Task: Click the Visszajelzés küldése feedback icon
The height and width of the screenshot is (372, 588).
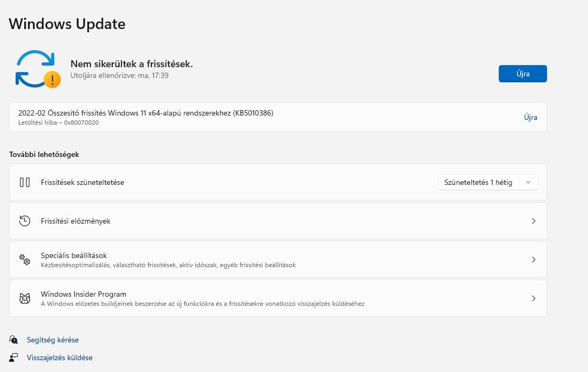Action: tap(13, 357)
